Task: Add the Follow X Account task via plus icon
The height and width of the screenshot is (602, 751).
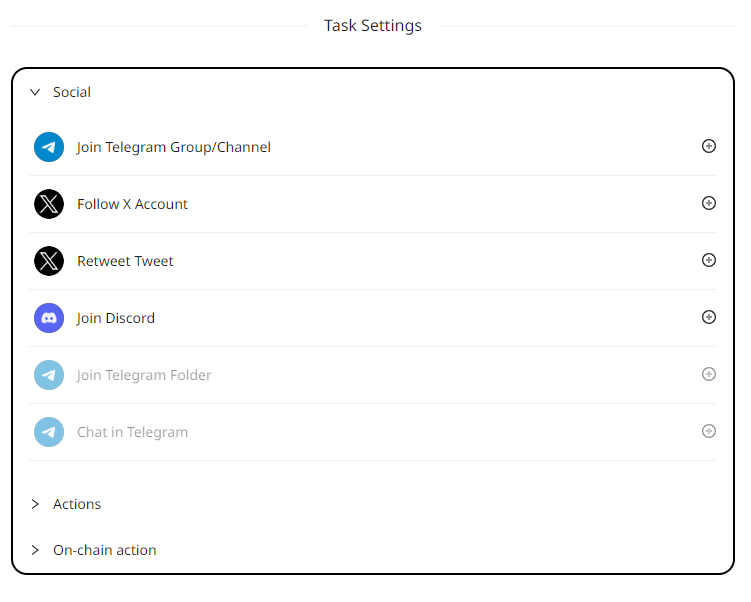Action: (x=709, y=203)
